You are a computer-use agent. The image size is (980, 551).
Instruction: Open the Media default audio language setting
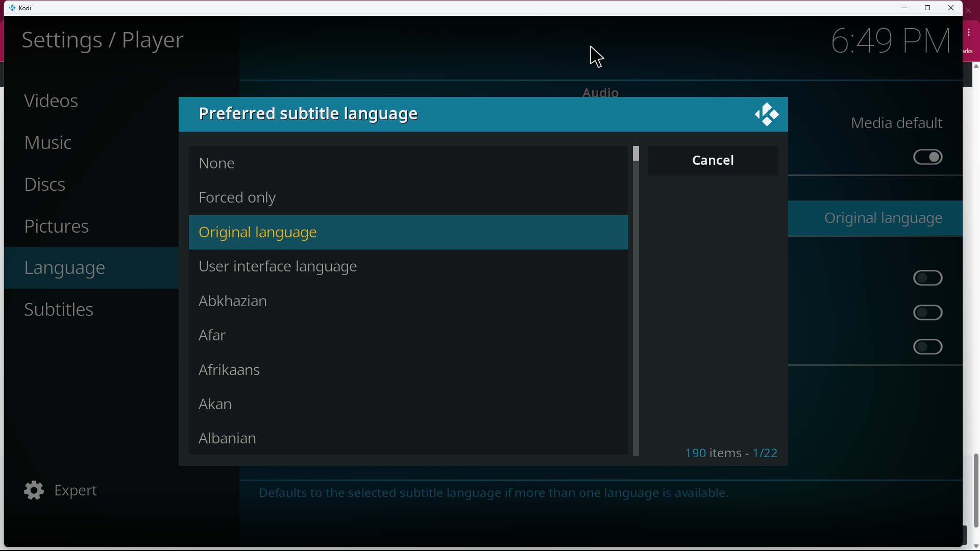pyautogui.click(x=896, y=123)
